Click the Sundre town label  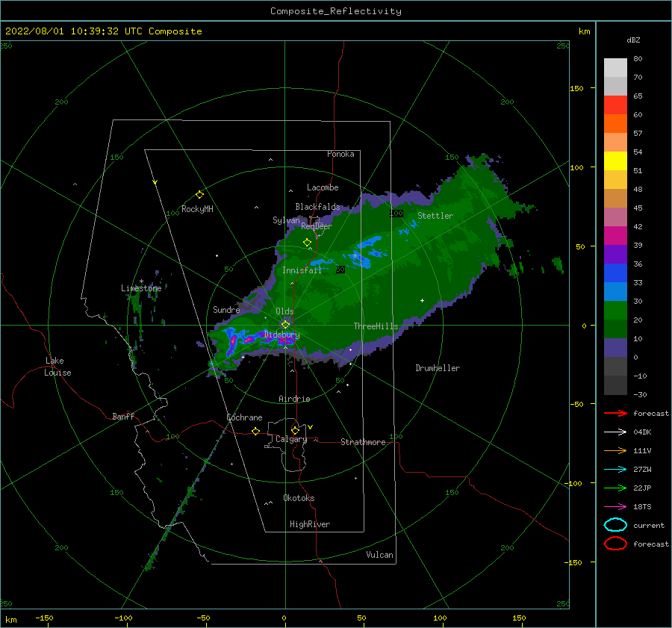(226, 309)
